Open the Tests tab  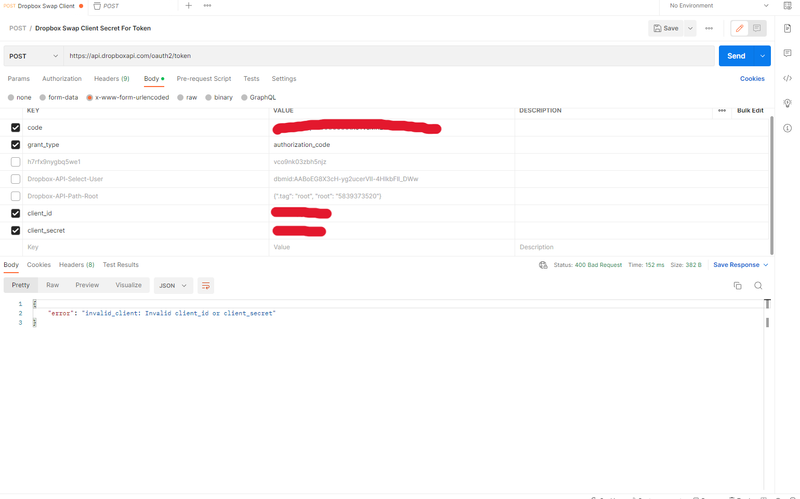[251, 79]
